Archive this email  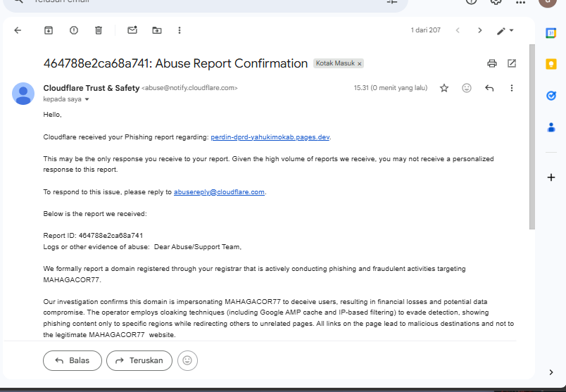coord(49,30)
